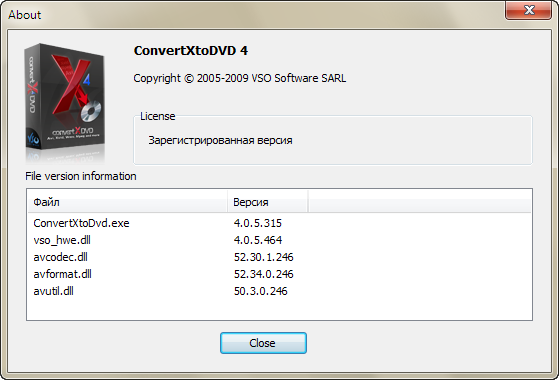
Task: Click the VSO Software SARL copyright line
Action: (240, 78)
